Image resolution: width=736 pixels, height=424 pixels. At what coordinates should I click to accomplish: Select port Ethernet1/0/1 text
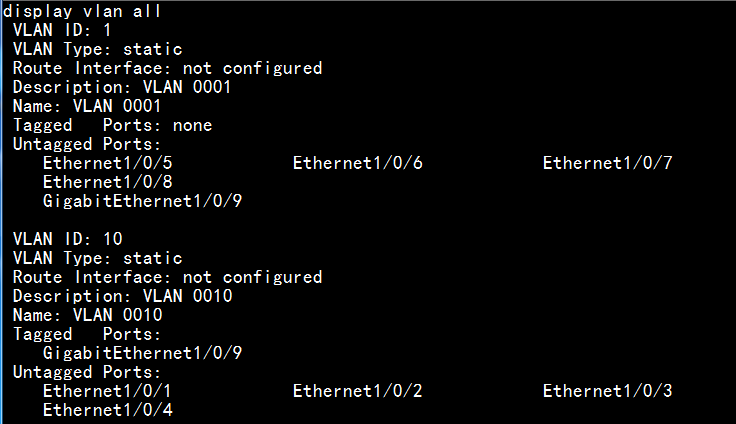107,391
